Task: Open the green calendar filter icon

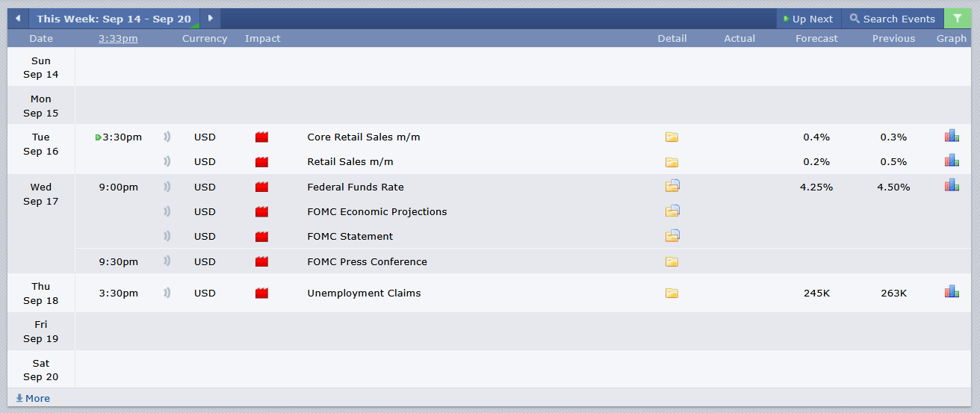Action: click(958, 19)
